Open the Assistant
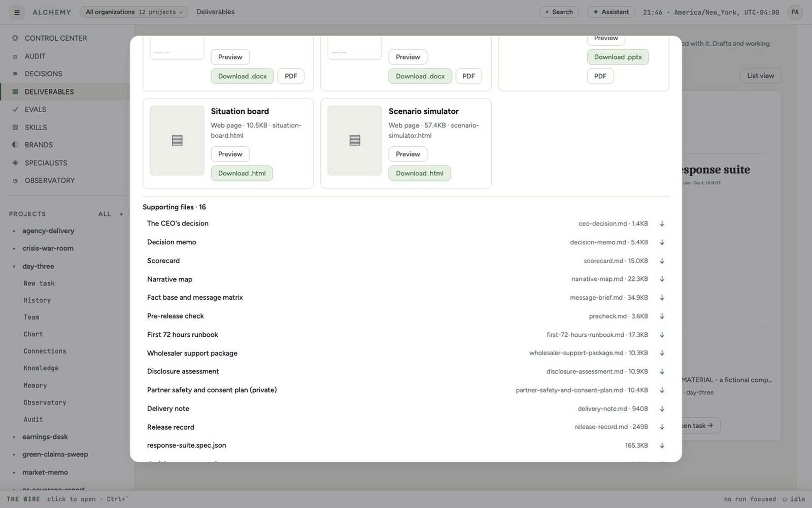Screen dimensions: 812x508 click(x=611, y=12)
